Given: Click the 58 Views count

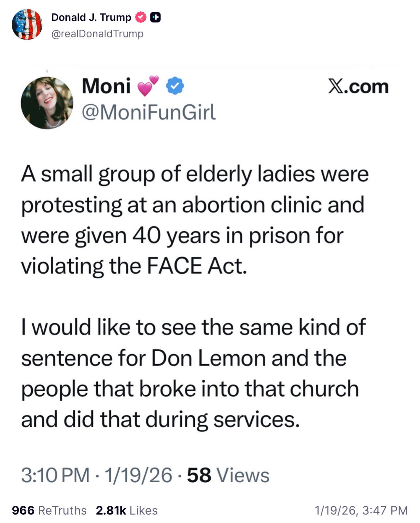Looking at the screenshot, I should pyautogui.click(x=228, y=475).
